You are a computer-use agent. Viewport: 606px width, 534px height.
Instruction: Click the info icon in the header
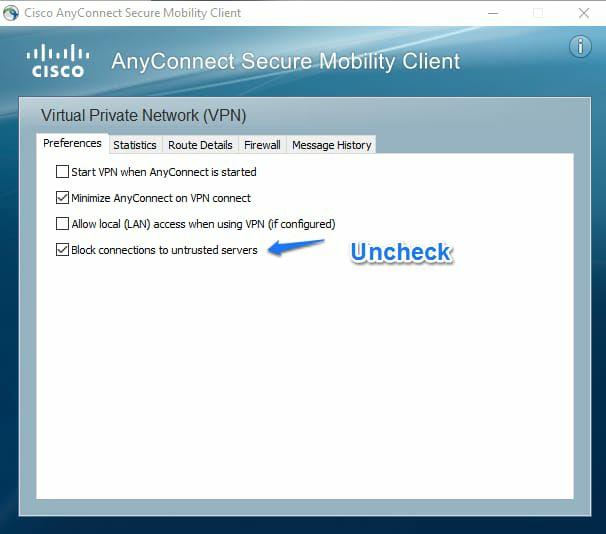pyautogui.click(x=580, y=47)
